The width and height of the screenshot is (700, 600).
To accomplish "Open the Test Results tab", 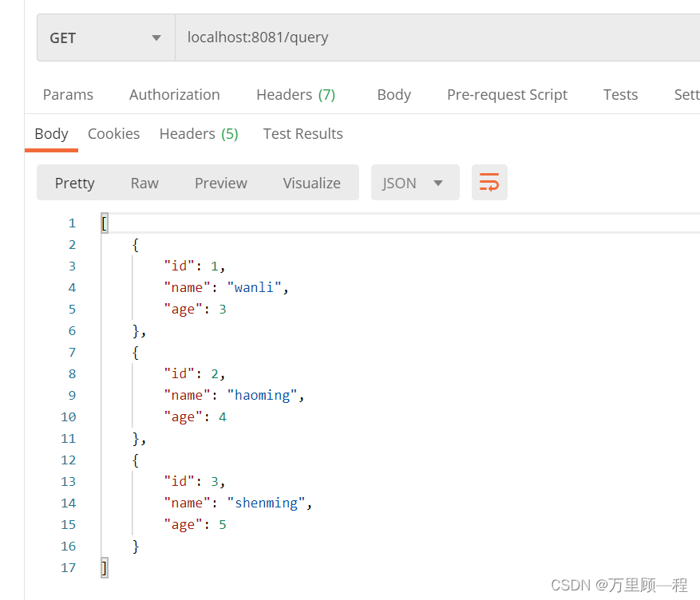I will (303, 134).
